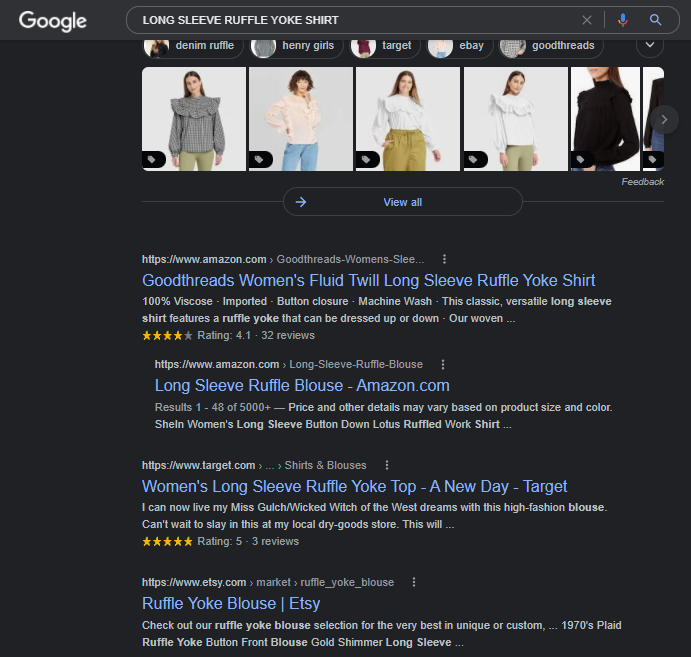Open the gray plaid ruffle blouse image
This screenshot has width=691, height=657.
coord(194,119)
